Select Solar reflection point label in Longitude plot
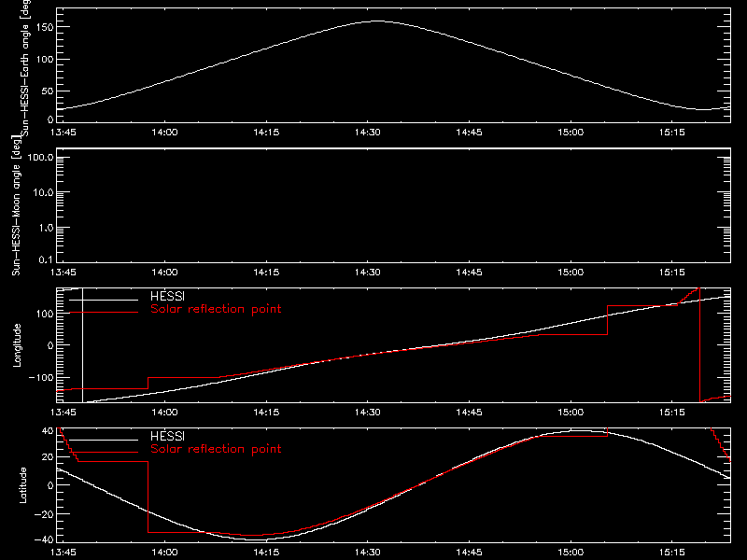This screenshot has height=560, width=747. [x=216, y=309]
